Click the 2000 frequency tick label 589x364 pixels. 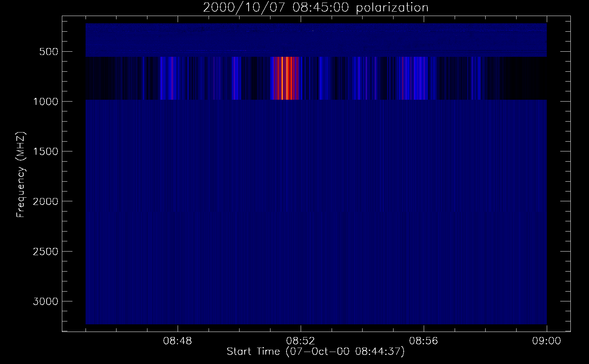(x=46, y=202)
